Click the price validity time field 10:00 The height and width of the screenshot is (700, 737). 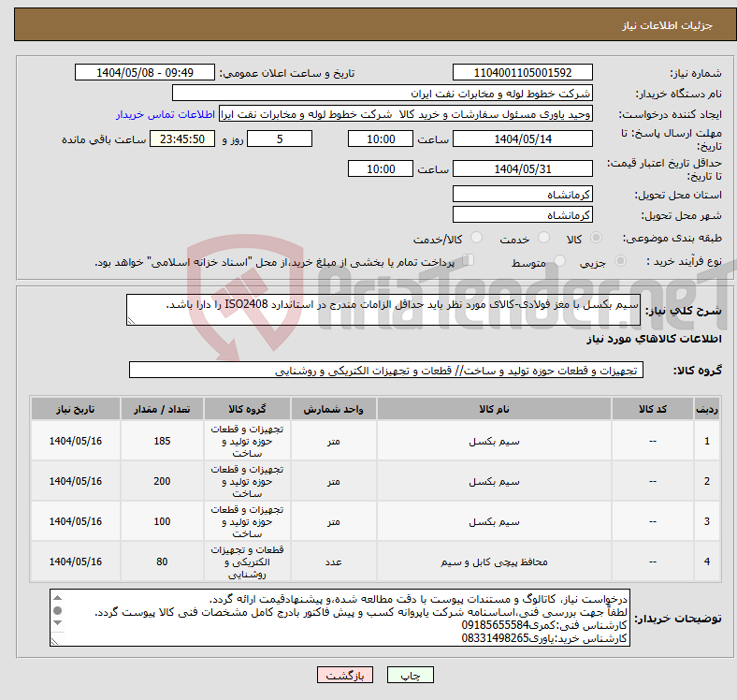click(381, 168)
